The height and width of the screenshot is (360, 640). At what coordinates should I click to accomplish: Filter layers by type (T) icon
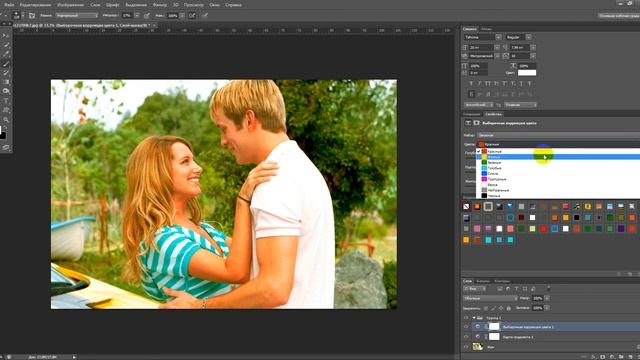tap(516, 289)
